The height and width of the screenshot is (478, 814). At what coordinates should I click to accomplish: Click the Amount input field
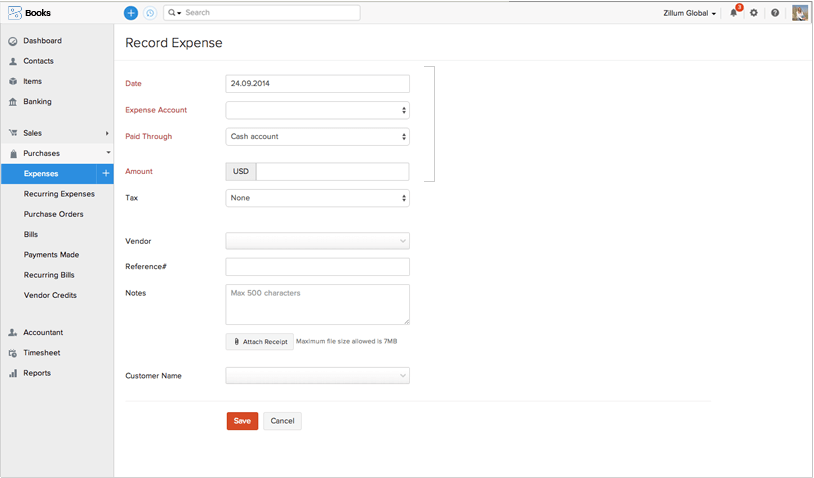click(x=332, y=172)
